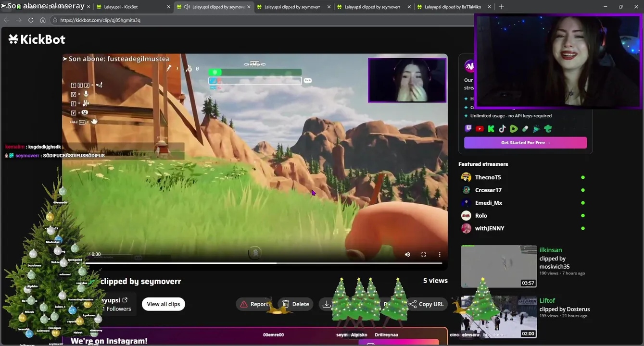View site information icon beside the URL
The image size is (644, 346).
click(x=55, y=20)
